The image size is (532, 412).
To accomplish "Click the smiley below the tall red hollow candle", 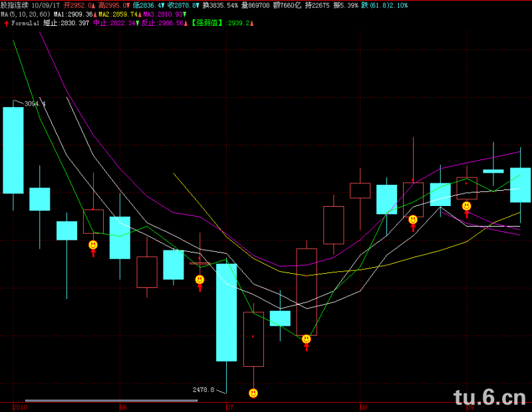I will point(306,339).
